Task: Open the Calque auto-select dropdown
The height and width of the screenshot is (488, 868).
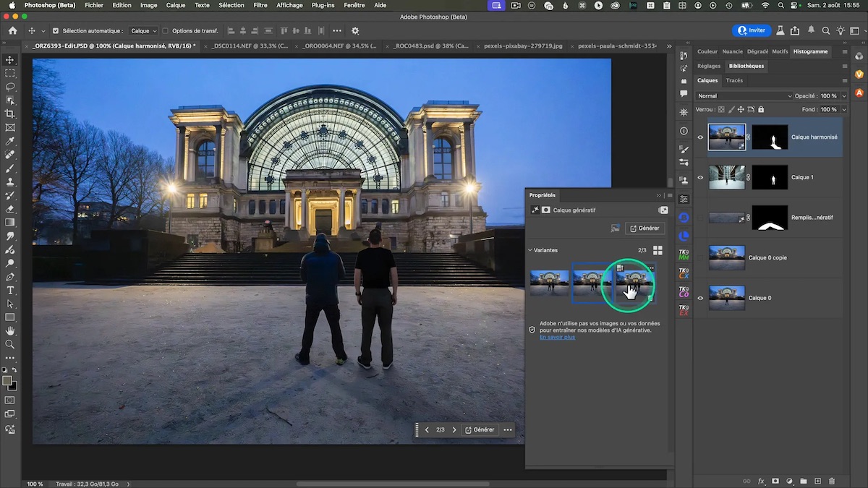Action: tap(144, 31)
